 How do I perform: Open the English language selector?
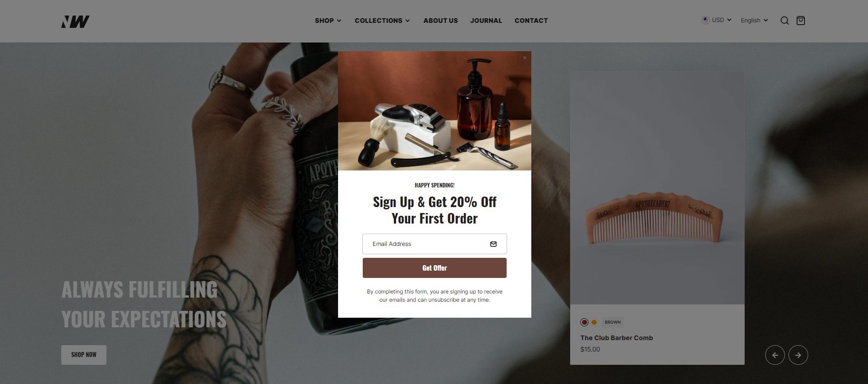(754, 20)
